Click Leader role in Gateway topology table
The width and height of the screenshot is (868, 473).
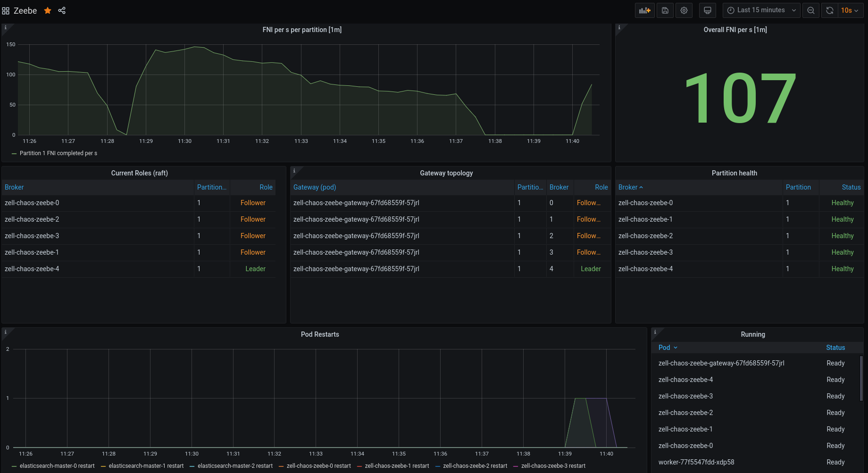pos(591,269)
